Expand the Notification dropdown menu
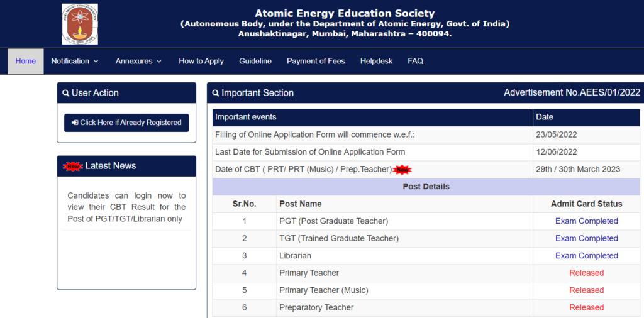 click(75, 61)
